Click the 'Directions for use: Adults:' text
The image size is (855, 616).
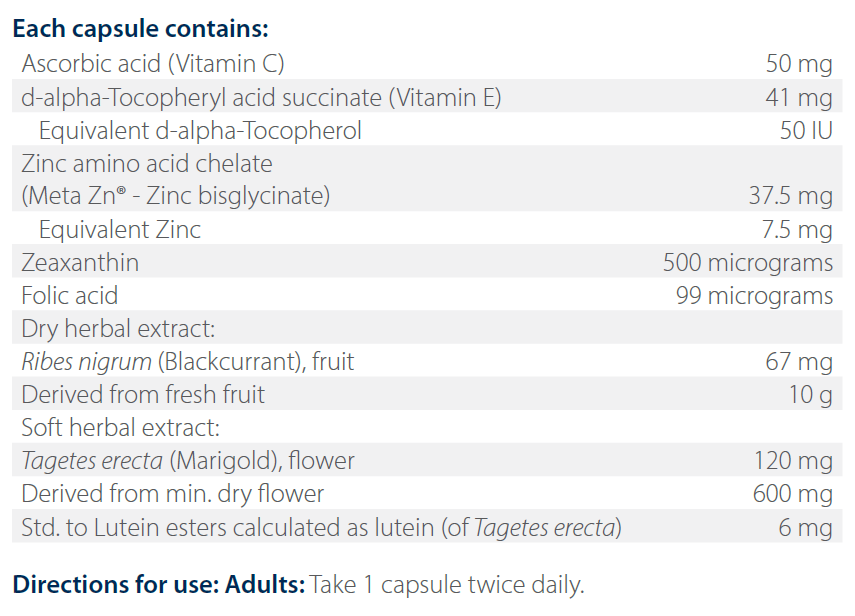click(158, 583)
